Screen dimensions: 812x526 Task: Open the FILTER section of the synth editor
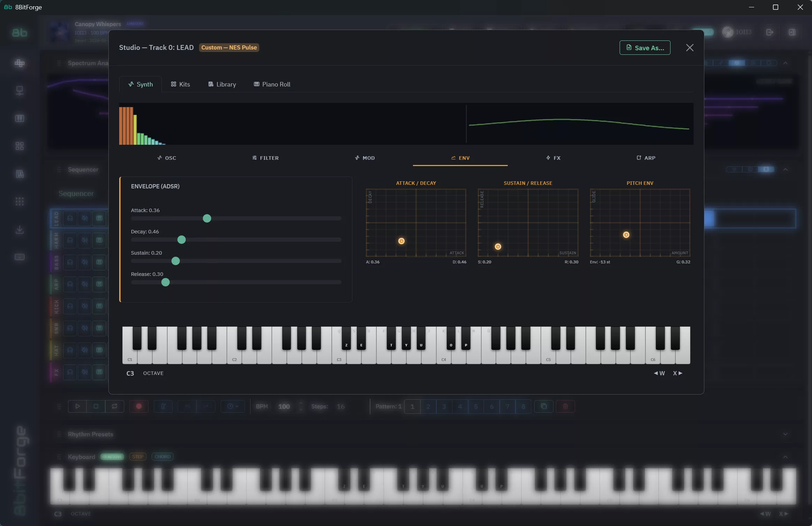coord(265,158)
